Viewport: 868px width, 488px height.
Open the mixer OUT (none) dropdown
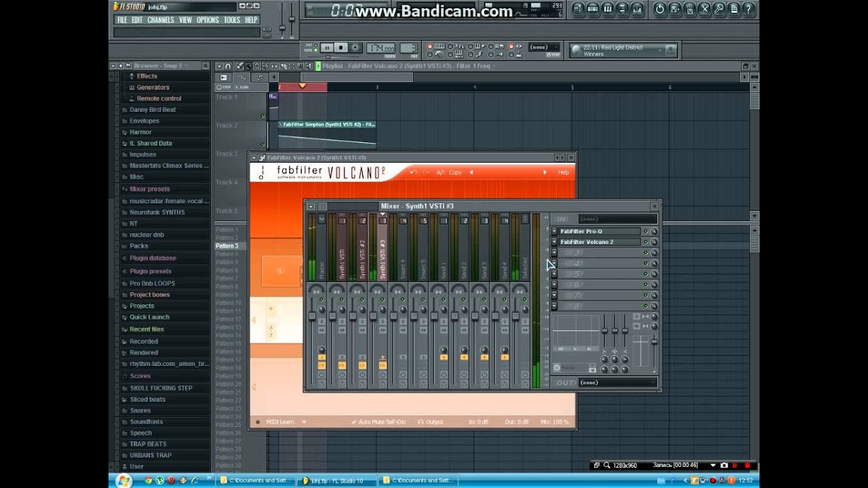pos(618,382)
